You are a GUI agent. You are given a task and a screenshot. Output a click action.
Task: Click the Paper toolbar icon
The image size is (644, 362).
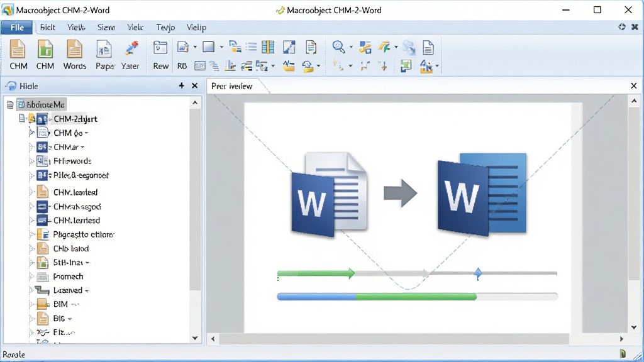[104, 55]
